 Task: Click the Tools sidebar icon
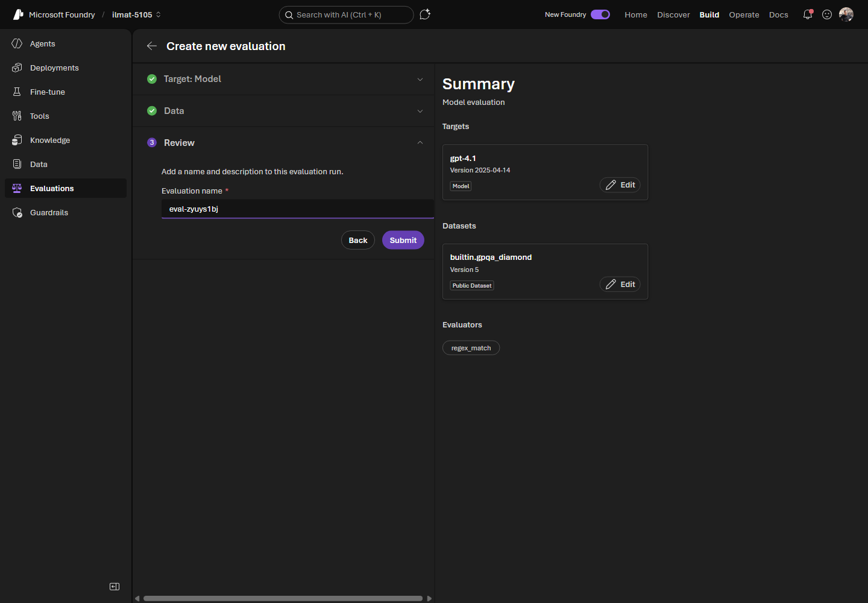tap(17, 116)
